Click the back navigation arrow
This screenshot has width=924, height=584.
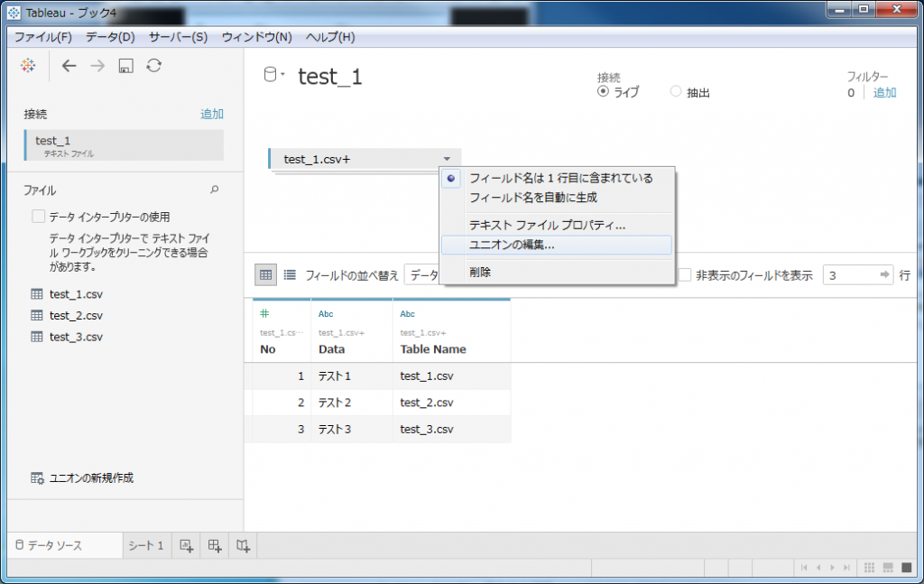click(69, 65)
